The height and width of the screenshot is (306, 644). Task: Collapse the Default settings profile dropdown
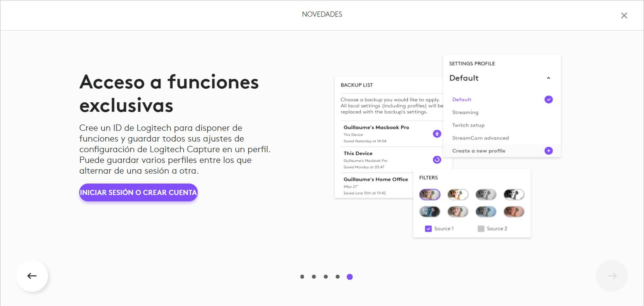tap(548, 78)
